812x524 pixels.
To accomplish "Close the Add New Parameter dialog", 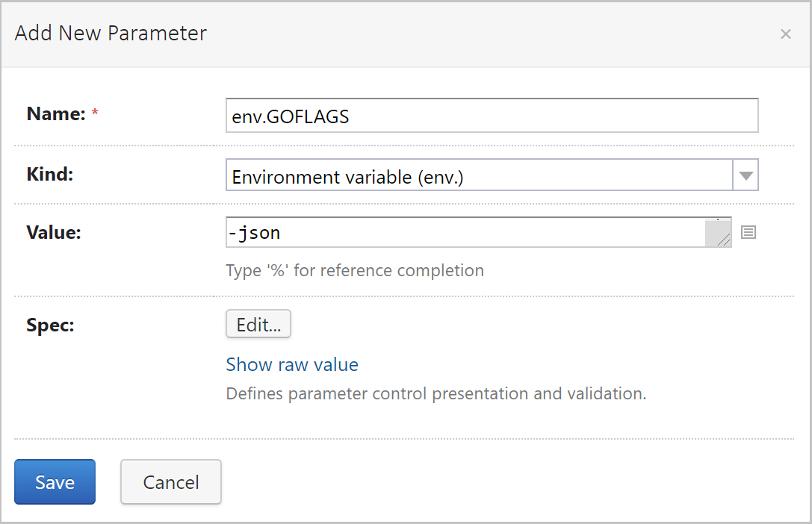I will [x=786, y=34].
